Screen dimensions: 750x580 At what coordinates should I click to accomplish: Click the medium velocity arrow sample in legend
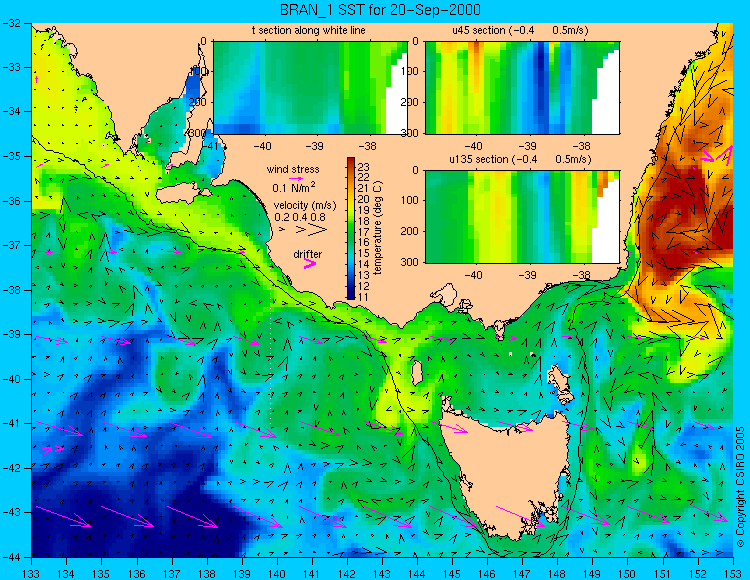pos(300,230)
